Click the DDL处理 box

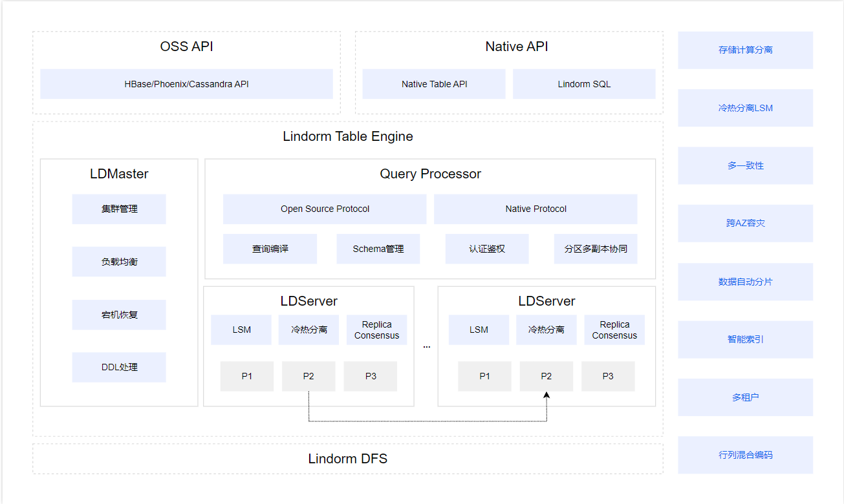[119, 367]
